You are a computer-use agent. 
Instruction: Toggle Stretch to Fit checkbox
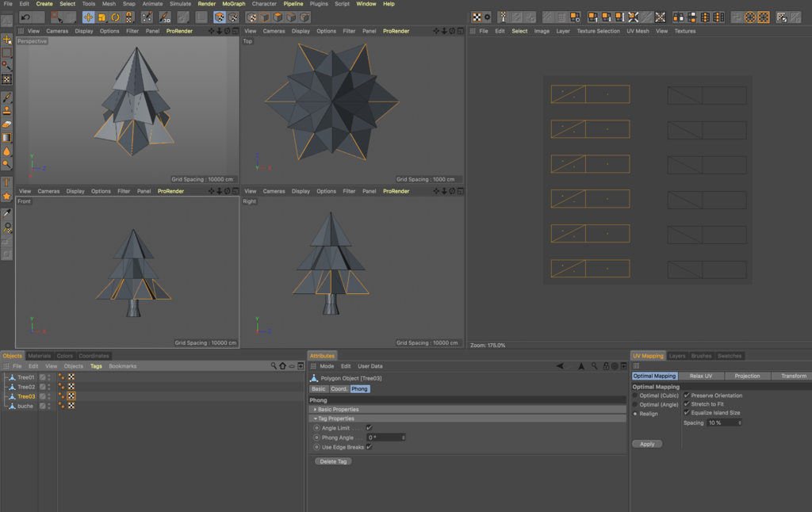(687, 403)
